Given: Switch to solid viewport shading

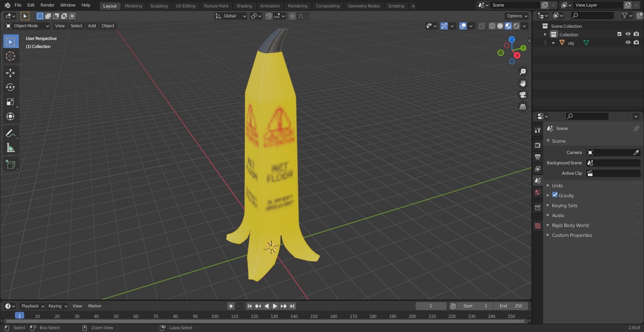Looking at the screenshot, I should (x=500, y=26).
